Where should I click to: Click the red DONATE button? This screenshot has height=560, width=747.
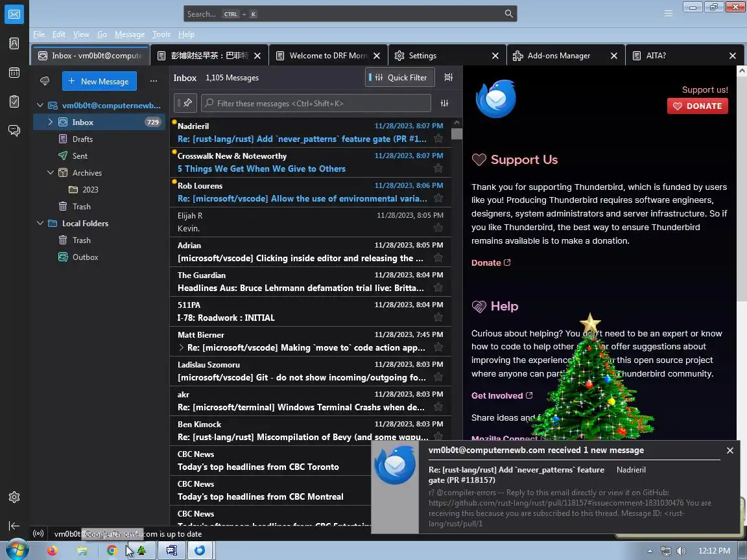(698, 106)
